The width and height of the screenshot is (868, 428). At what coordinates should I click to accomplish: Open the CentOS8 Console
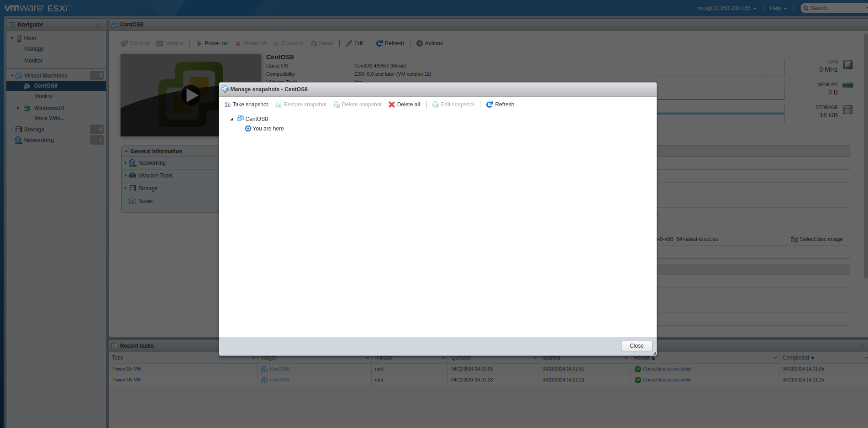point(135,43)
